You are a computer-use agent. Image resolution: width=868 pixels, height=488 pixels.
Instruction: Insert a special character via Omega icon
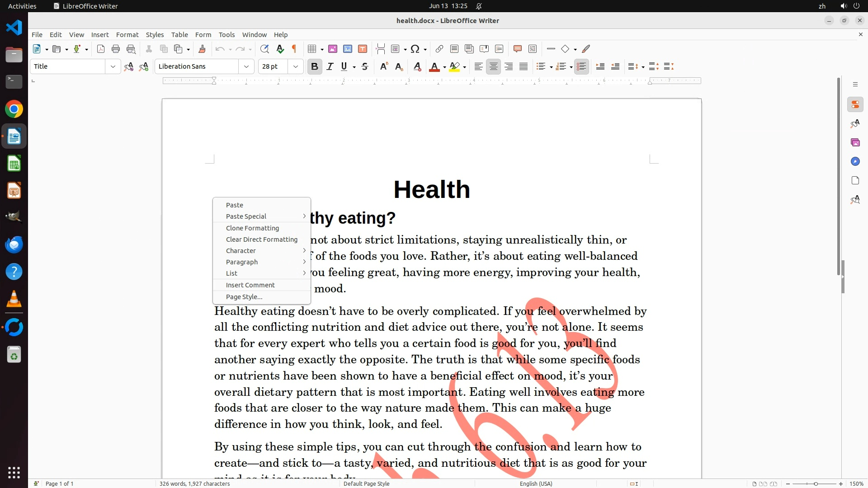point(415,49)
